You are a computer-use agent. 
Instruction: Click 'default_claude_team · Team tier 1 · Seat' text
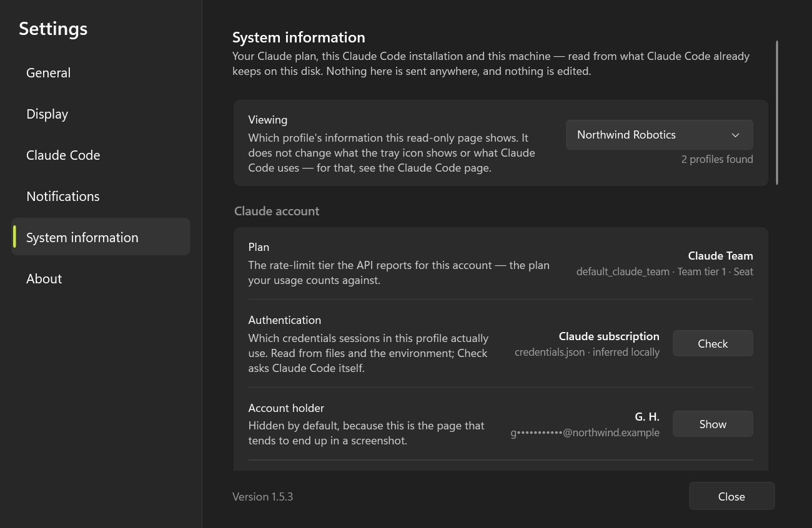pyautogui.click(x=665, y=272)
